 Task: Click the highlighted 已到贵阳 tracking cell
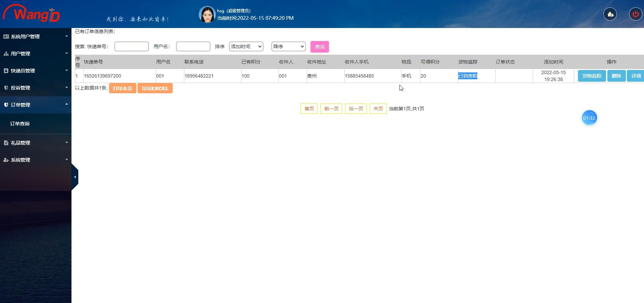coord(468,76)
